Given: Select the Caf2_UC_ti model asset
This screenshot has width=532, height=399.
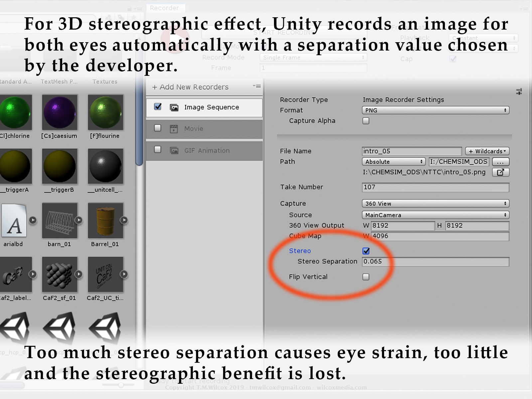Looking at the screenshot, I should (x=105, y=274).
